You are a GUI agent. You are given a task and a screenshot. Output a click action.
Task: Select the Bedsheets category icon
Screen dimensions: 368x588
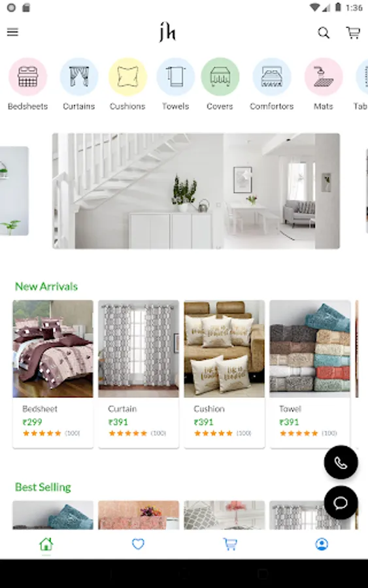(x=27, y=77)
